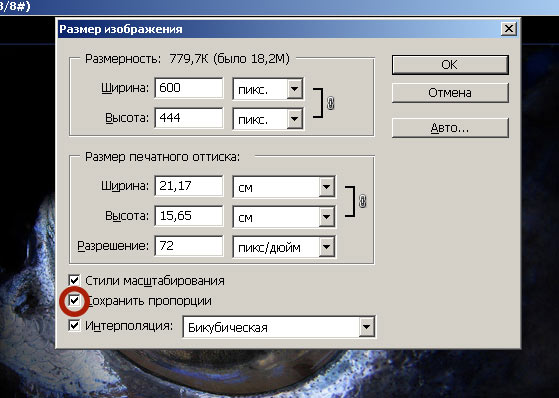Click pixel Высота field showing 444
This screenshot has width=559, height=398.
click(189, 118)
